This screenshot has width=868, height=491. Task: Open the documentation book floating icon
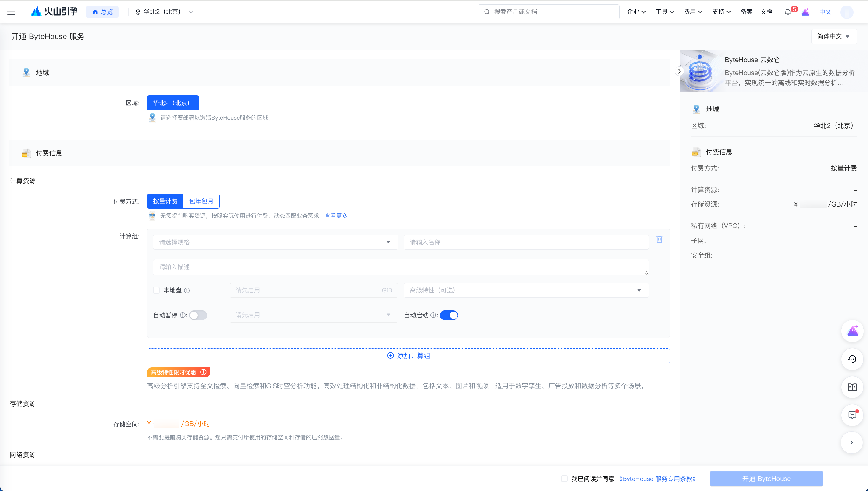[x=852, y=387]
